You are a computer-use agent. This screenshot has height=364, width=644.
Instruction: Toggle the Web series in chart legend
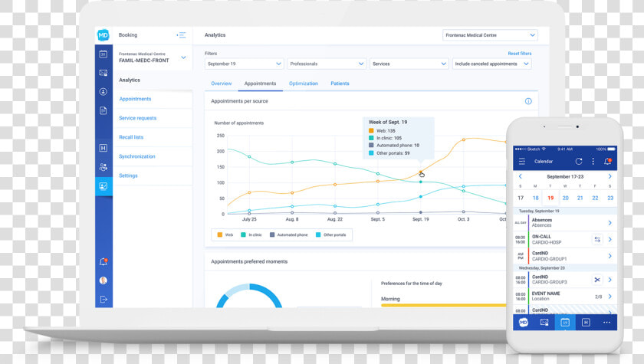[x=225, y=234]
